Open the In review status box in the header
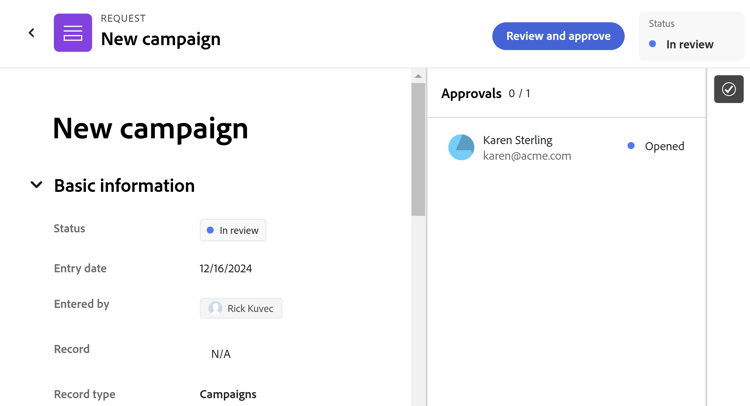 pyautogui.click(x=691, y=36)
